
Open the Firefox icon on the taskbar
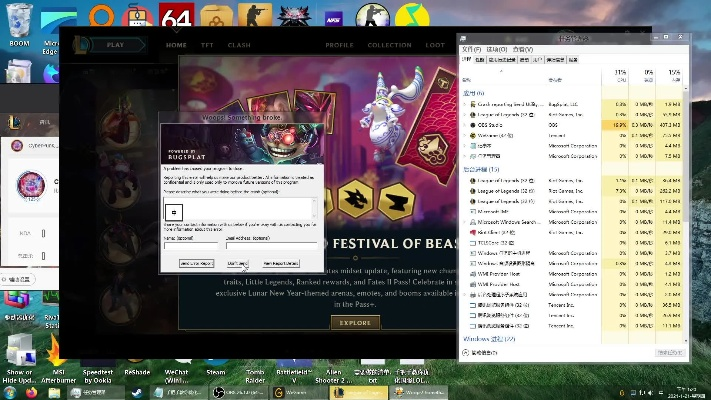(31, 392)
